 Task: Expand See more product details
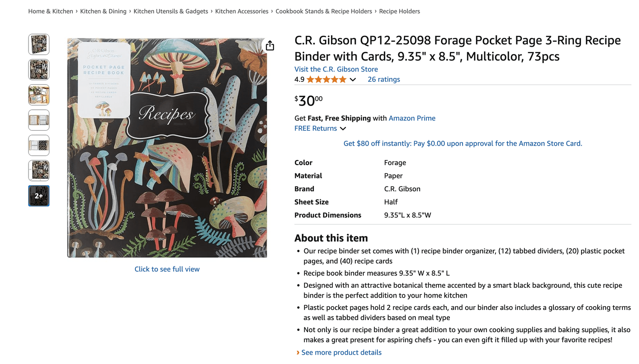pyautogui.click(x=341, y=353)
